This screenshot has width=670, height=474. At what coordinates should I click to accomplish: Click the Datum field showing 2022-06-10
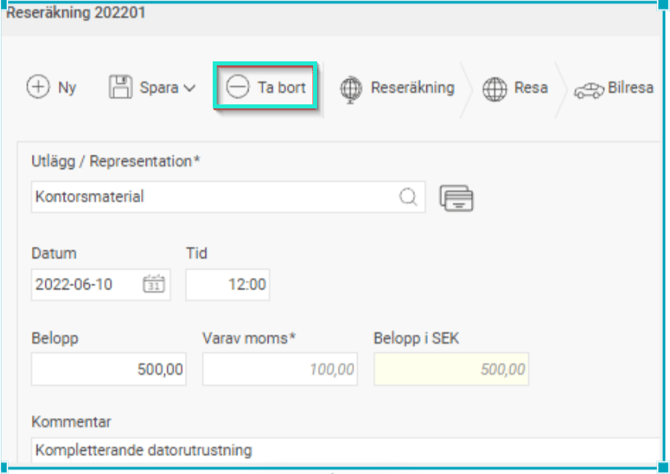coord(85,284)
